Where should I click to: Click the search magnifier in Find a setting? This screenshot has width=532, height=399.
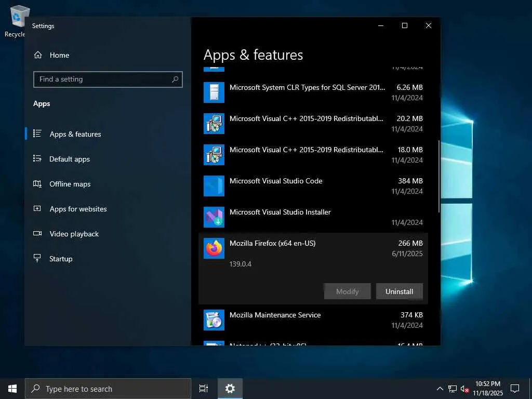coord(175,79)
